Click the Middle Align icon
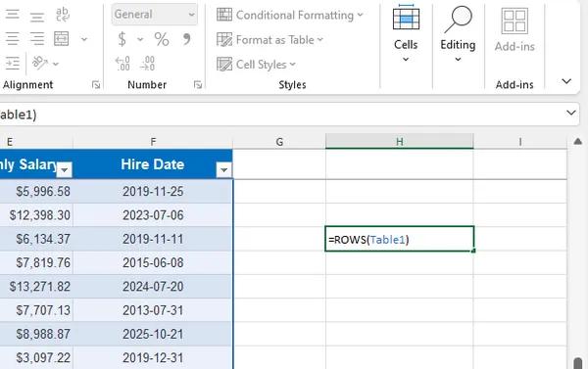This screenshot has width=588, height=369. pyautogui.click(x=13, y=15)
